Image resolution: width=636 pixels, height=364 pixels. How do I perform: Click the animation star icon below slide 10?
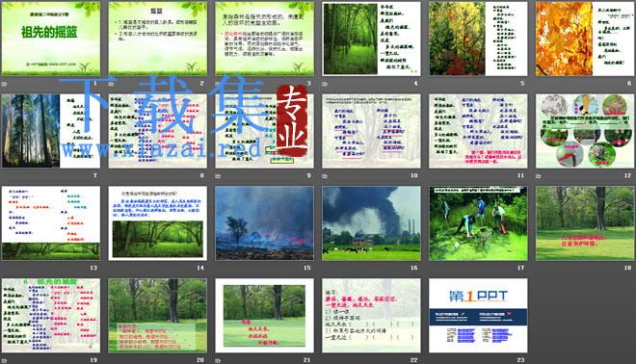coord(326,176)
